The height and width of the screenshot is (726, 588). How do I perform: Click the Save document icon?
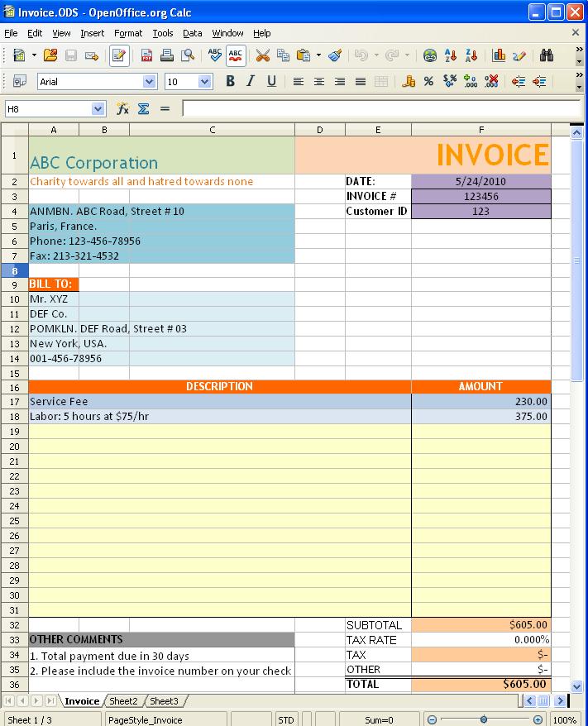point(71,55)
